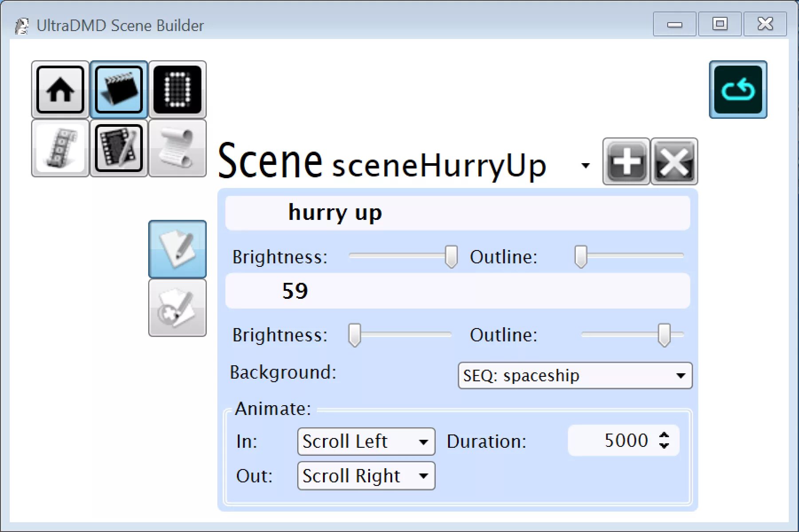Add a new scene with plus icon

tap(626, 161)
